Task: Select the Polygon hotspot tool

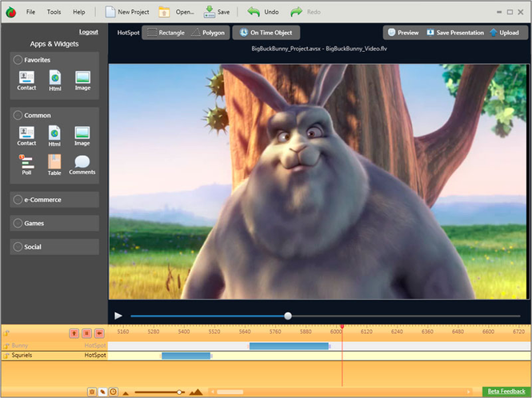Action: pyautogui.click(x=208, y=33)
